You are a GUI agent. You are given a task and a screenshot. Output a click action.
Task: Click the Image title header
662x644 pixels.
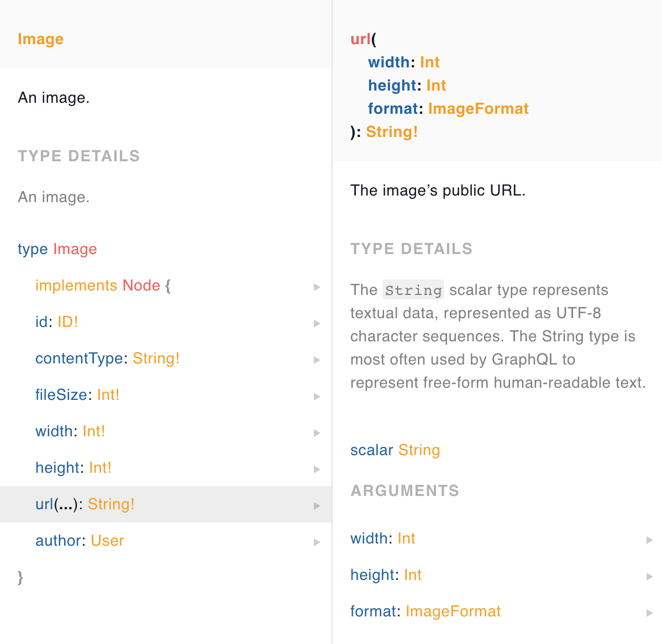40,39
